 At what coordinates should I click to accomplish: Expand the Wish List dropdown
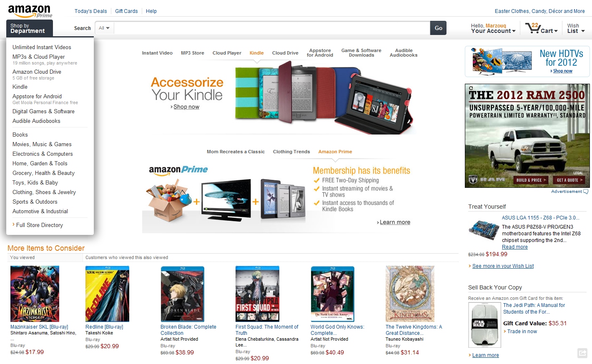(x=576, y=28)
